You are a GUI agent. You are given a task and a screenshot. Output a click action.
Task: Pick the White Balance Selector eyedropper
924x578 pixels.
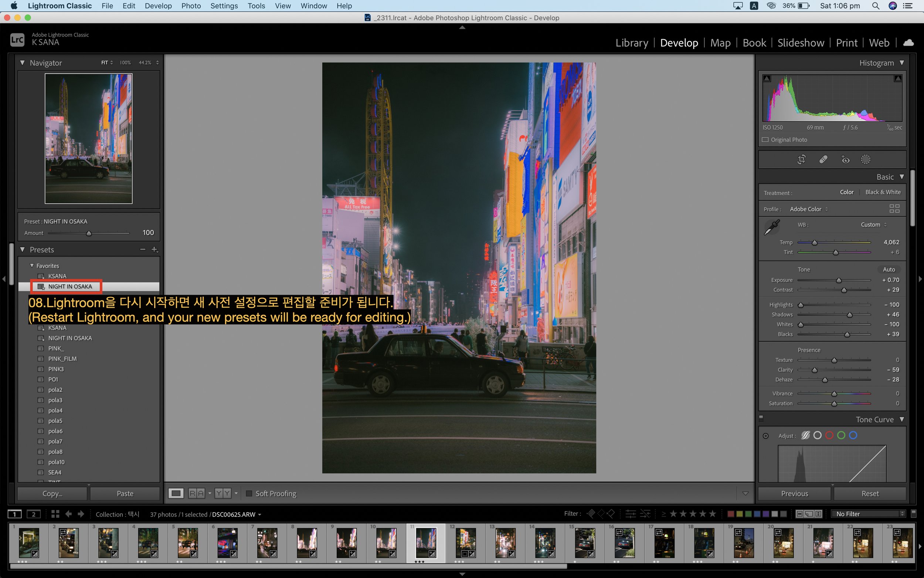772,227
